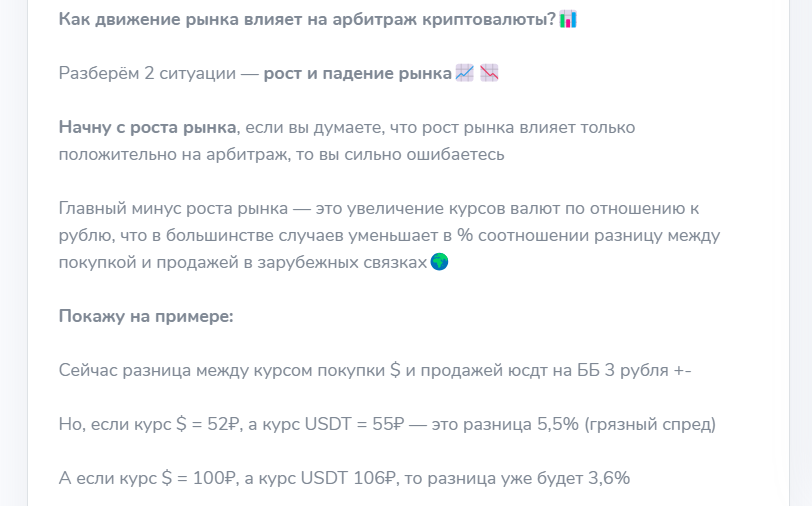
Task: Click the line starting 'Главный минус роста рынка'
Action: (379, 208)
